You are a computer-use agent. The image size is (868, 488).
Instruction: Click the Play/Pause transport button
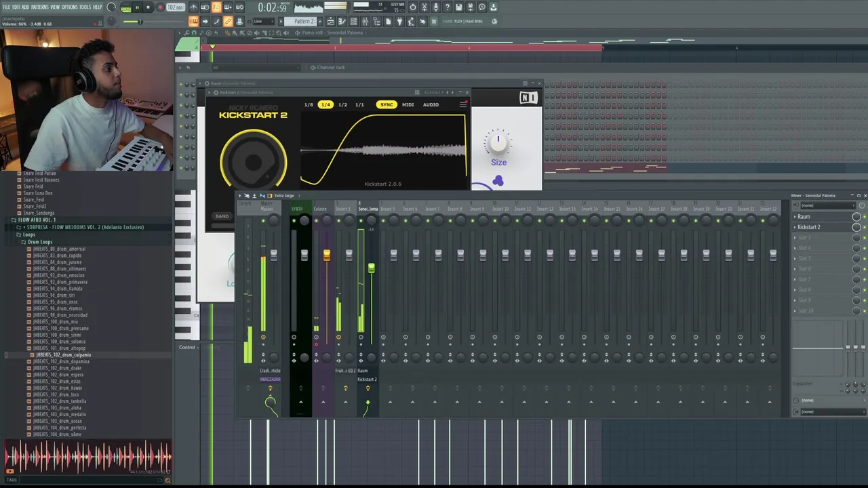click(x=137, y=7)
